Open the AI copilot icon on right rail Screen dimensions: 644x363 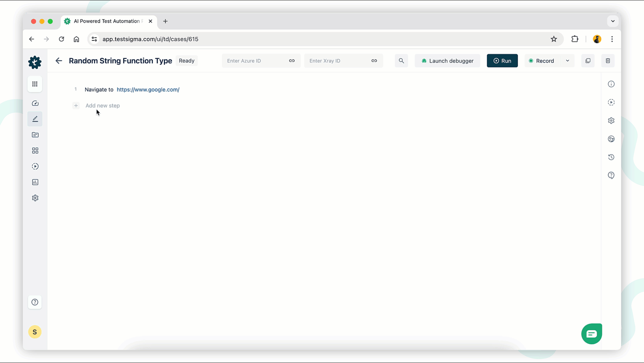(611, 139)
